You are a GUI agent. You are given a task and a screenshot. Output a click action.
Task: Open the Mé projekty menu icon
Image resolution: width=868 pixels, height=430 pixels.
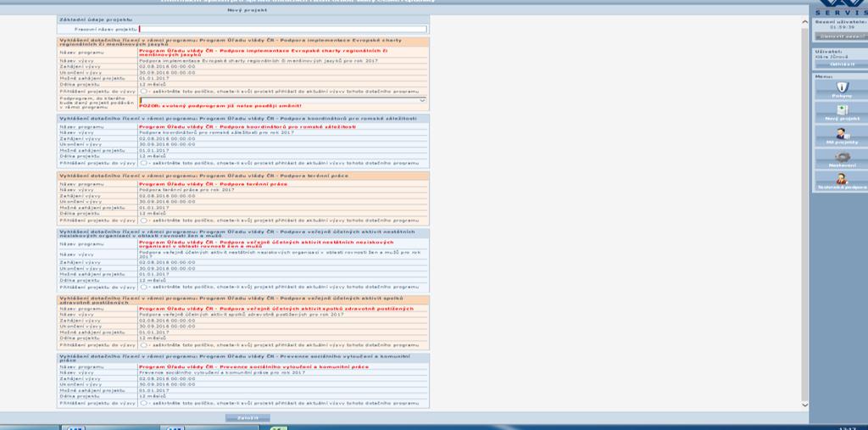click(842, 133)
